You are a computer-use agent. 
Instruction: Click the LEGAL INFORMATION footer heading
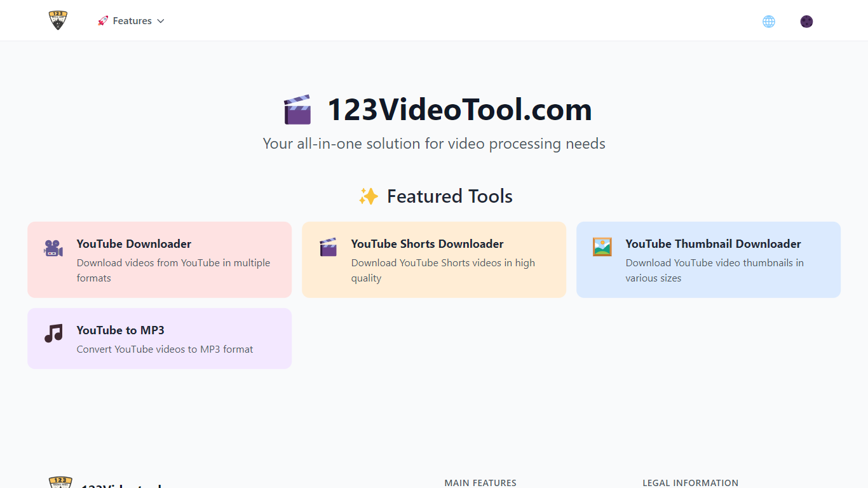pyautogui.click(x=690, y=483)
